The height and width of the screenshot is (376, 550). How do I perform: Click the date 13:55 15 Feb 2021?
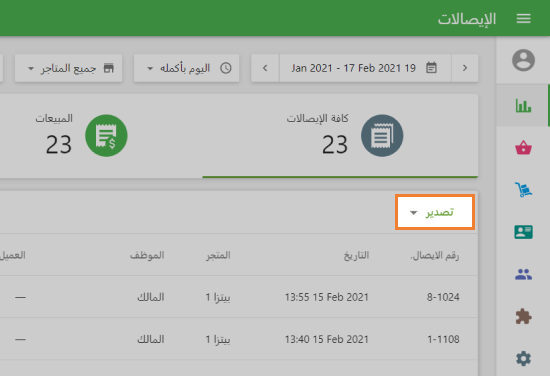(x=327, y=297)
